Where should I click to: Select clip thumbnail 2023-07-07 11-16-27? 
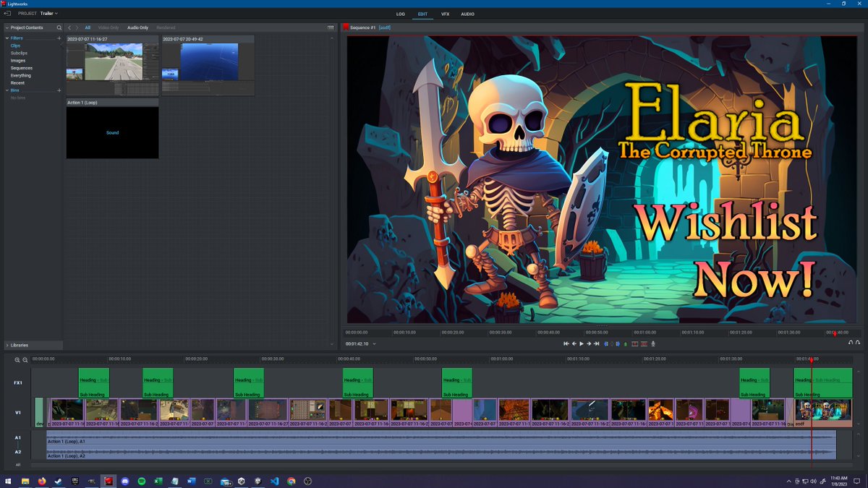pos(112,65)
